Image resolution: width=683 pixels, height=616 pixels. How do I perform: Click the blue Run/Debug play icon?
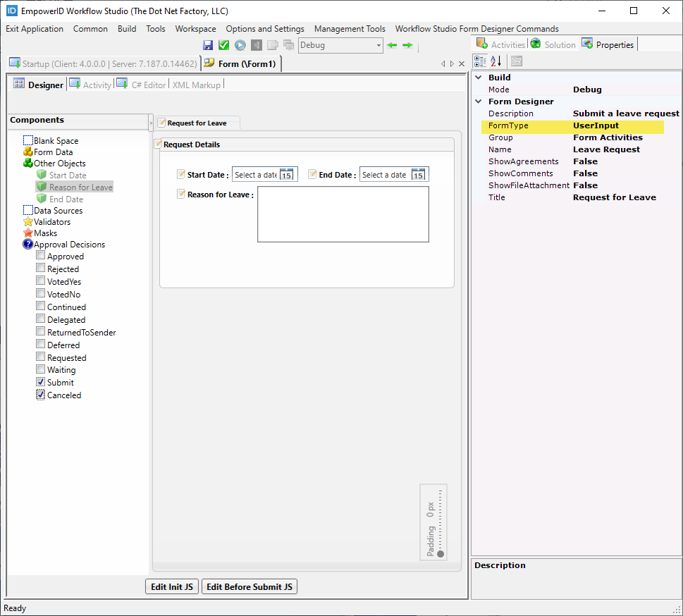pos(239,44)
